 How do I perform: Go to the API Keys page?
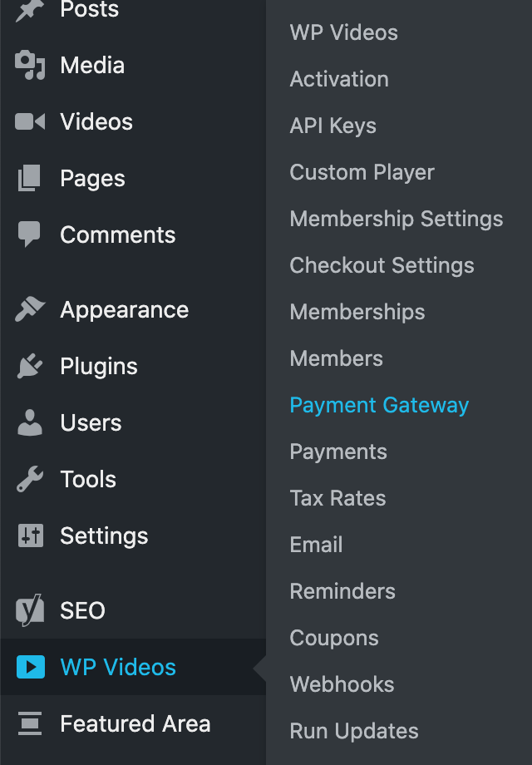(332, 126)
